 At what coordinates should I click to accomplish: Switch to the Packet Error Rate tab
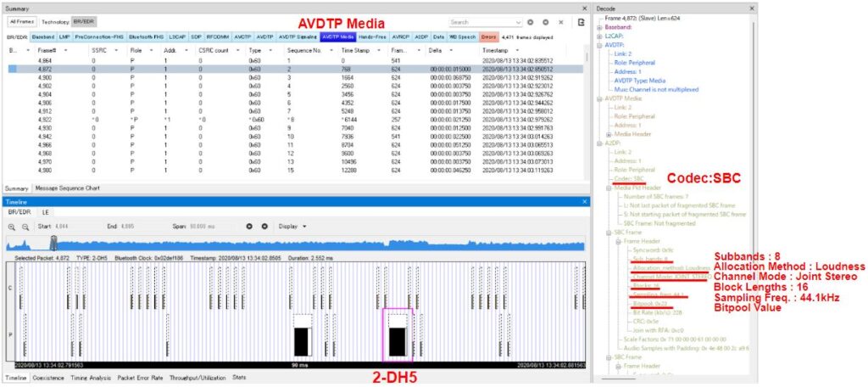[x=140, y=377]
